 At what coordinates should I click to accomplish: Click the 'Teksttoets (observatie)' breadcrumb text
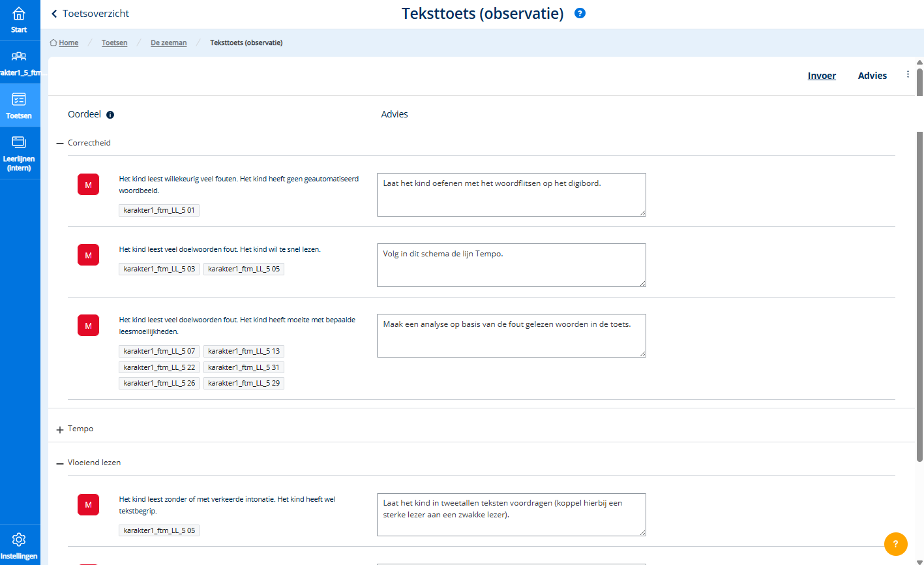click(246, 43)
